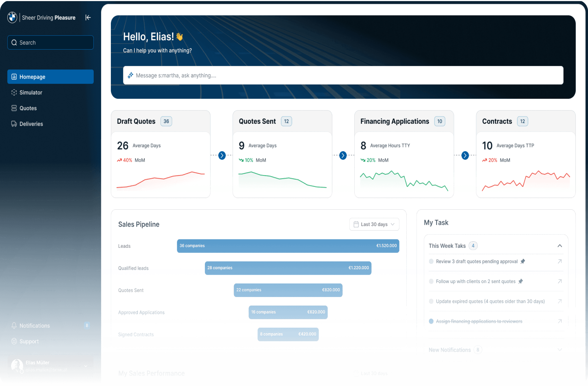Collapse the sidebar with the arrow icon
The image size is (588, 386).
(x=88, y=18)
